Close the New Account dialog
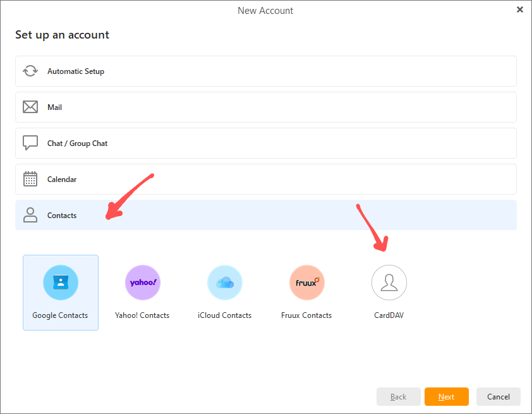The height and width of the screenshot is (414, 532). [520, 9]
